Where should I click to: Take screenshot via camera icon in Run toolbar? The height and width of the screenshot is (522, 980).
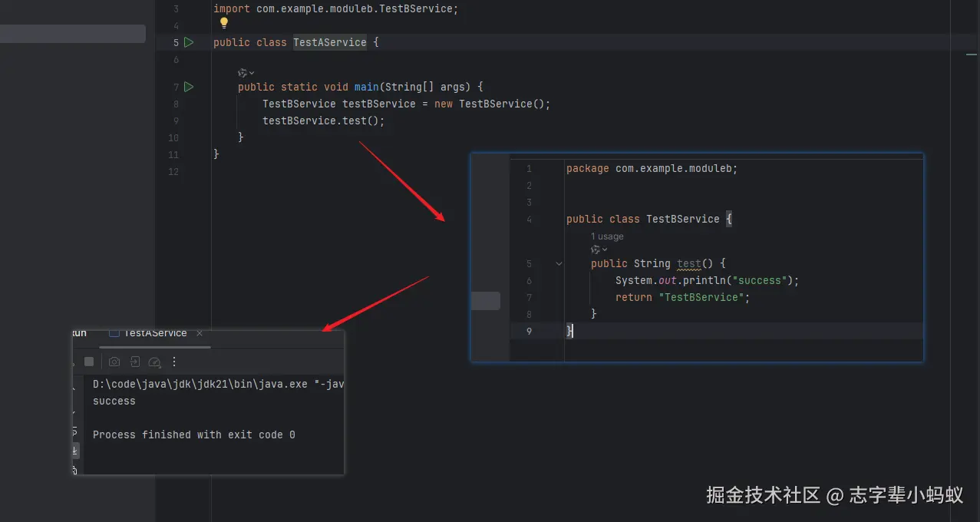coord(114,362)
